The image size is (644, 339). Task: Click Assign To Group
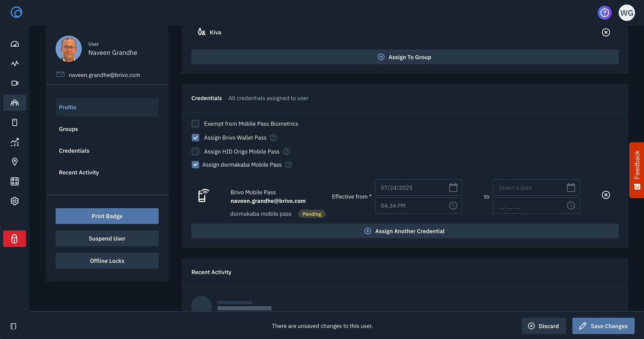coord(405,57)
